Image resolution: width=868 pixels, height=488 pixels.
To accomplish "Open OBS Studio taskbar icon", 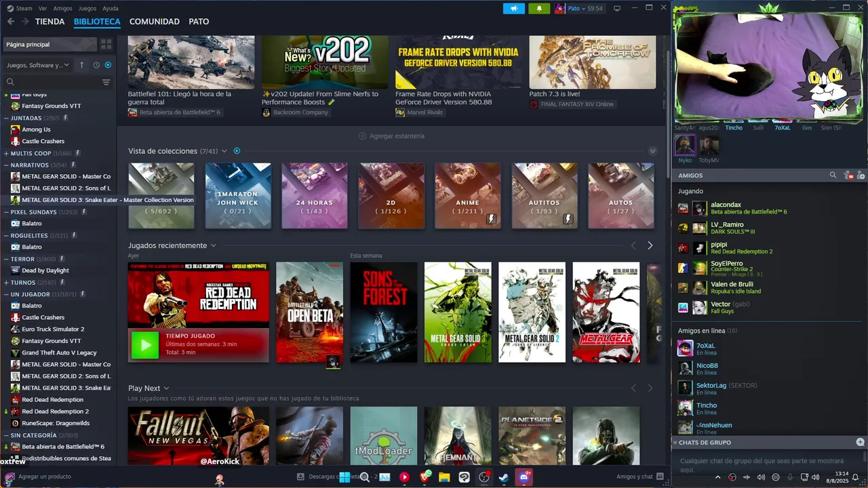I will tap(484, 477).
